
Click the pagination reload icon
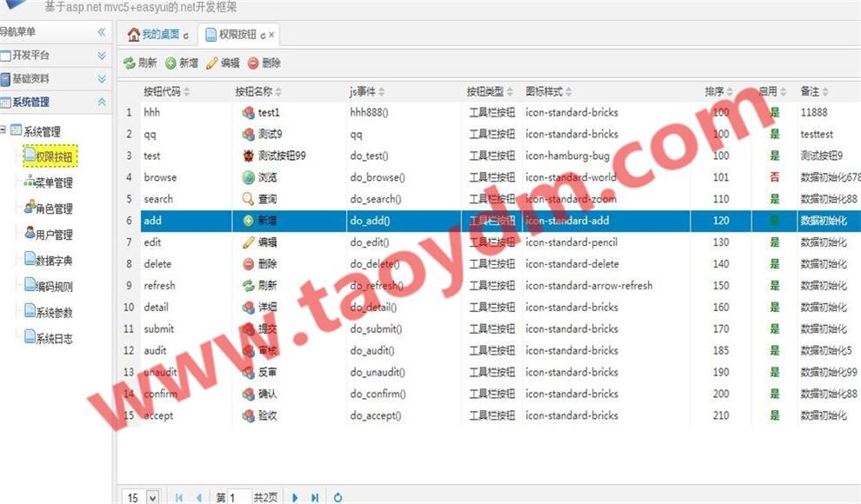[337, 498]
